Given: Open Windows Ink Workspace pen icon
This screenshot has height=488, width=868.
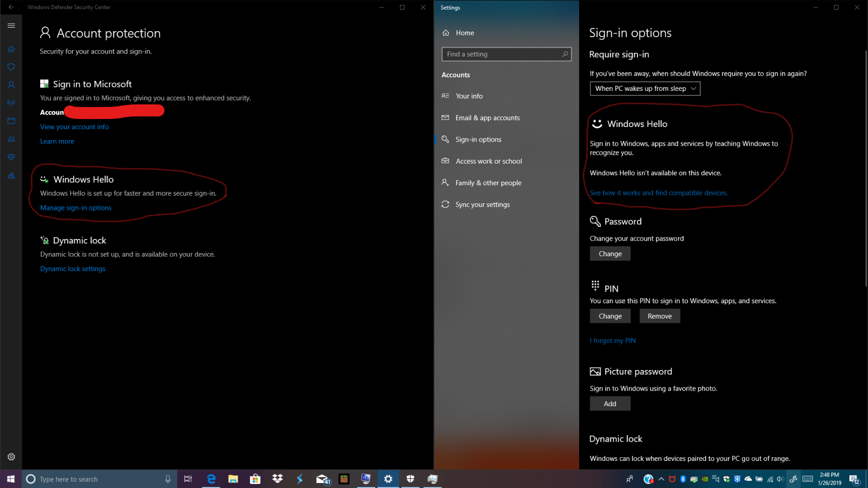Looking at the screenshot, I should pyautogui.click(x=793, y=479).
